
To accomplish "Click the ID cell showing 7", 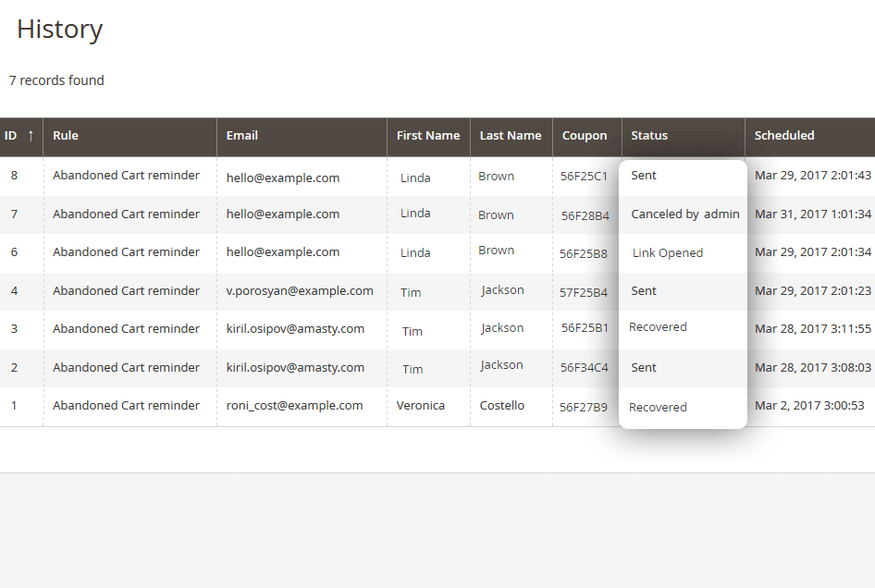I will point(14,214).
